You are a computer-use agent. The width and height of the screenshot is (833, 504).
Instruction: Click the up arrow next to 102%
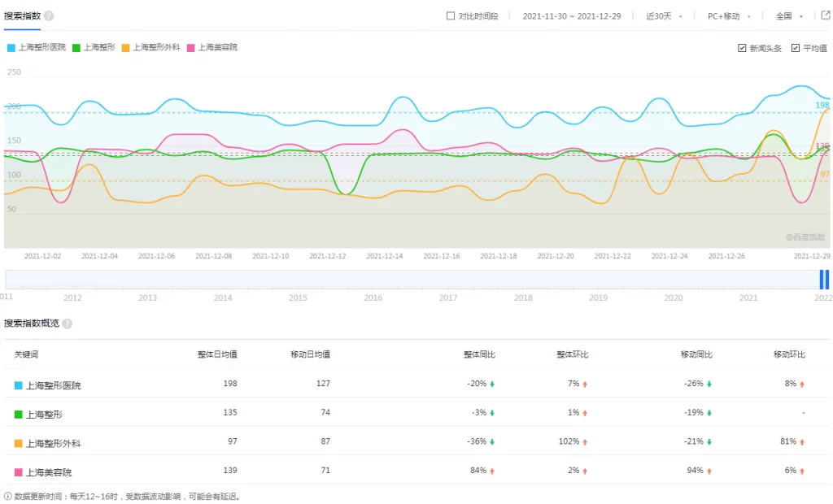pos(585,442)
